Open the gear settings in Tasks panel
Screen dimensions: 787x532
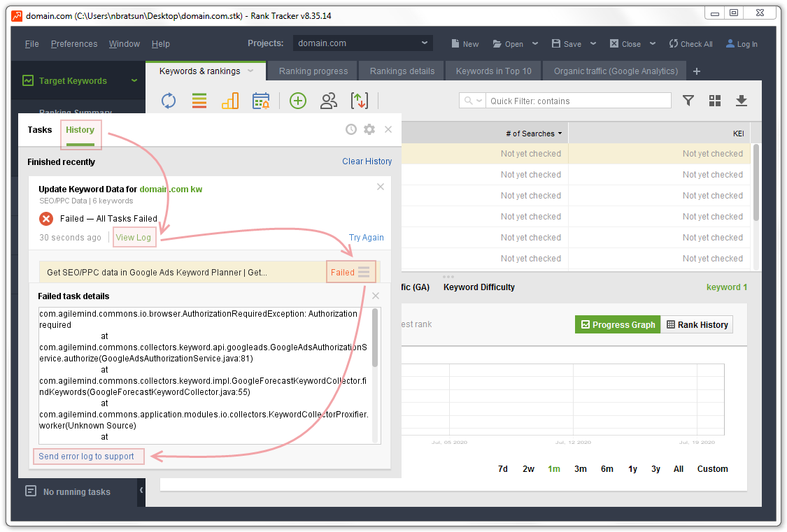click(x=369, y=129)
